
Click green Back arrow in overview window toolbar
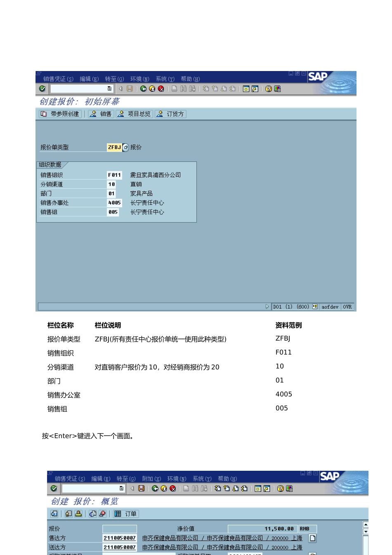coord(155,489)
